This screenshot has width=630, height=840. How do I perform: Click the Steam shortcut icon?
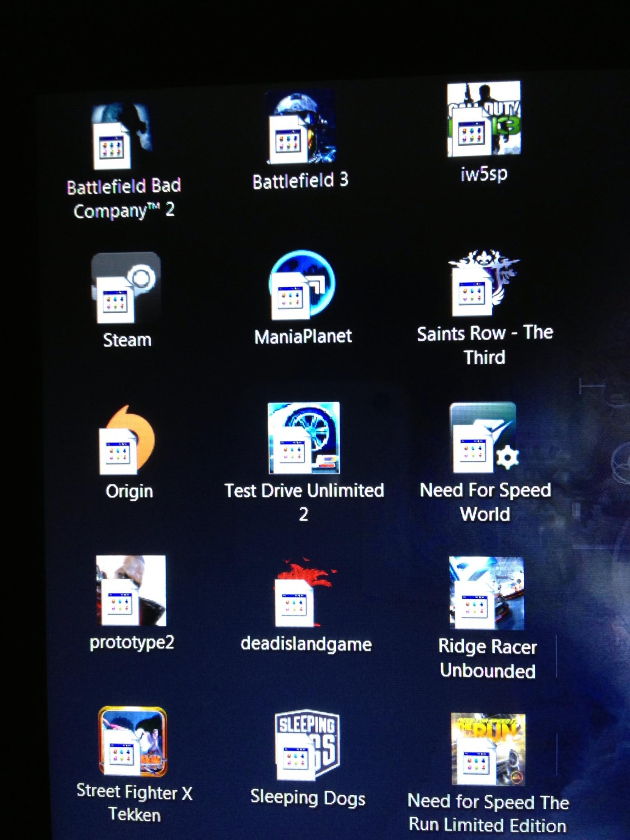click(x=126, y=288)
